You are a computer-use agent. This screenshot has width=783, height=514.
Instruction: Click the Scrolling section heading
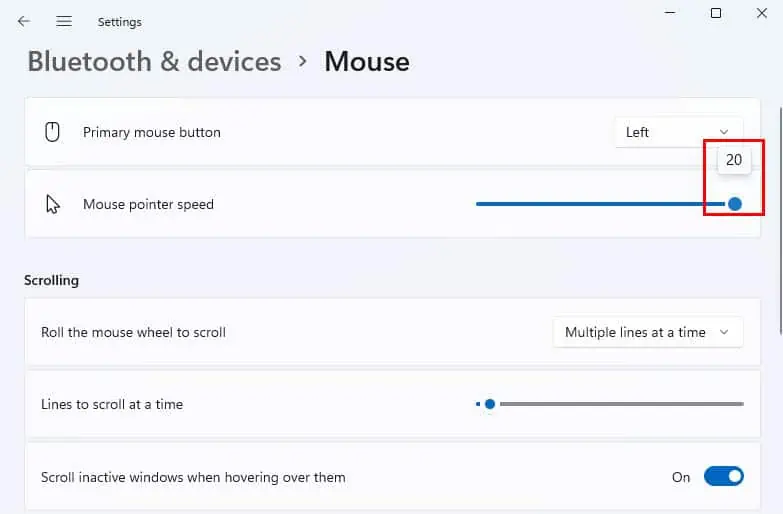click(x=52, y=280)
